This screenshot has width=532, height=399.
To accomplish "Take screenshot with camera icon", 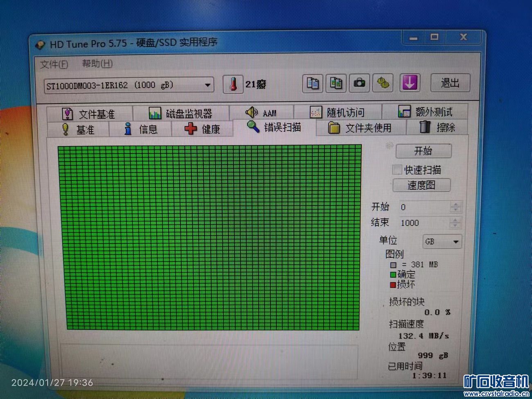I will click(x=359, y=83).
